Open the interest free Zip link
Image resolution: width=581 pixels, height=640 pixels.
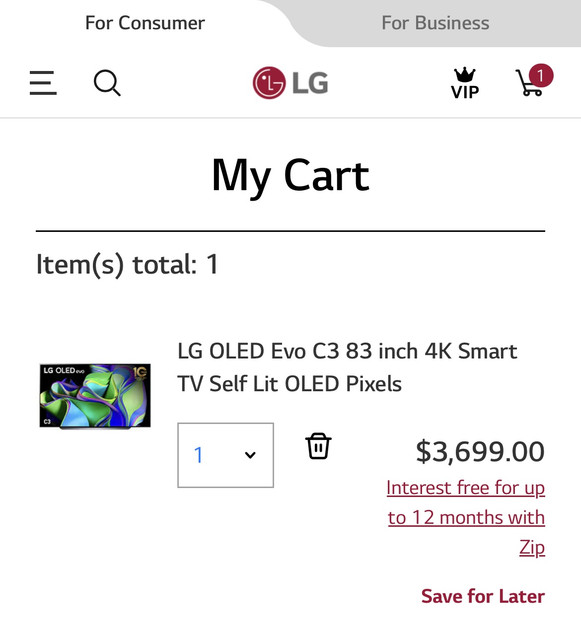(x=466, y=518)
